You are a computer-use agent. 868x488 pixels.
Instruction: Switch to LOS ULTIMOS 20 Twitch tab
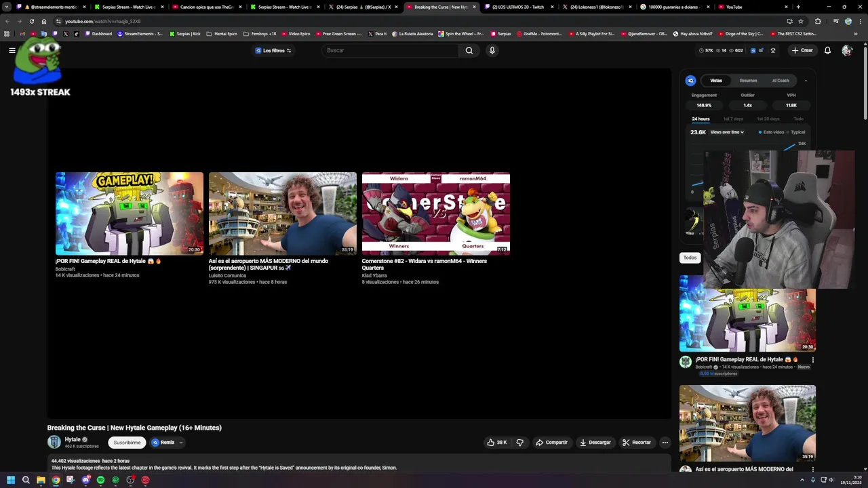(x=519, y=7)
